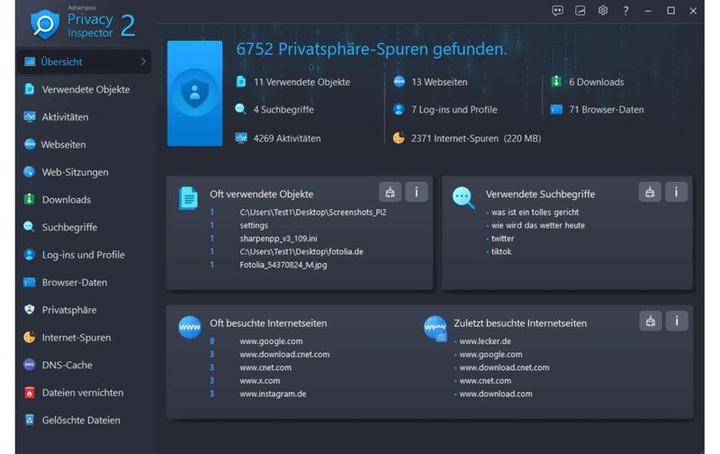Viewport: 720px width, 454px height.
Task: Click the Internet-Spuren cookie icon in sidebar
Action: [29, 337]
